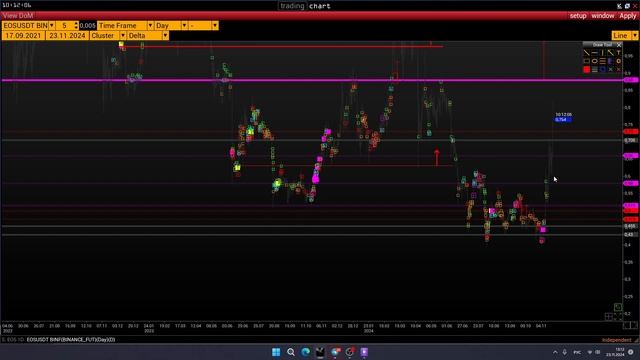The height and width of the screenshot is (360, 640).
Task: Select the vertical line tool in Draw Tool
Action: coord(602,53)
